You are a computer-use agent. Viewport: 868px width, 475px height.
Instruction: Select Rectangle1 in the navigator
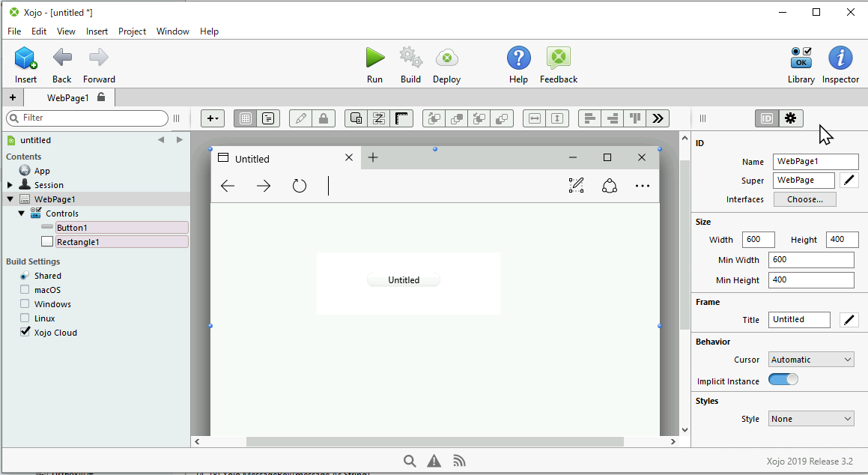[122, 242]
